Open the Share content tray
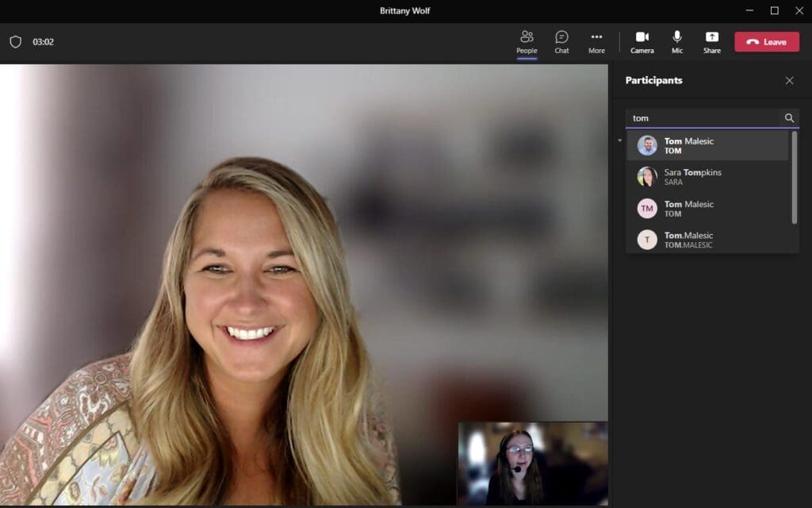Screen dimensions: 812x508 click(x=712, y=42)
